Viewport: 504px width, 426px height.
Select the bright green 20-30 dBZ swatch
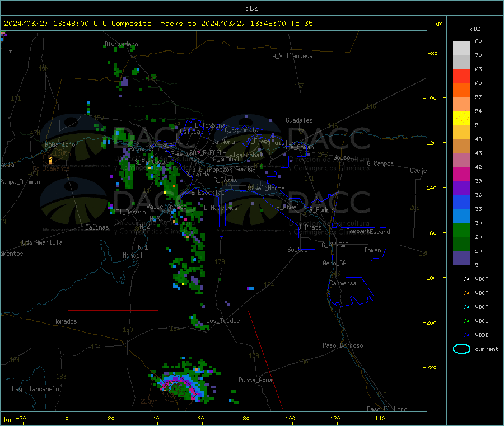coord(461,230)
